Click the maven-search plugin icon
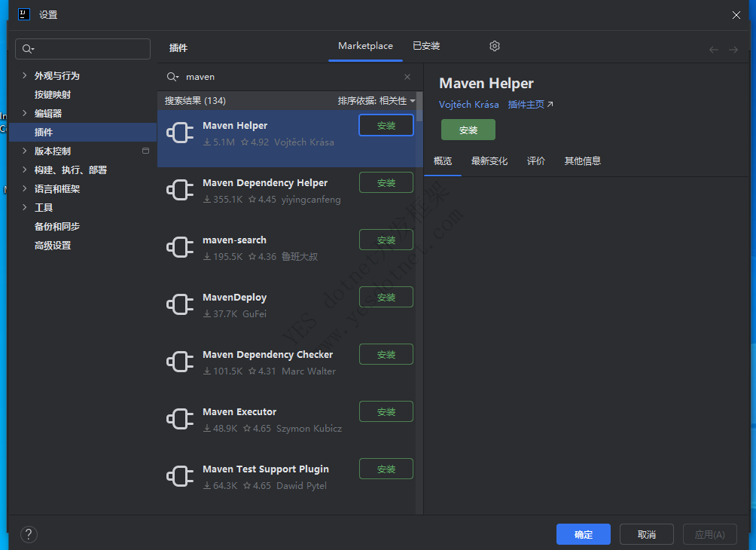 (x=180, y=247)
